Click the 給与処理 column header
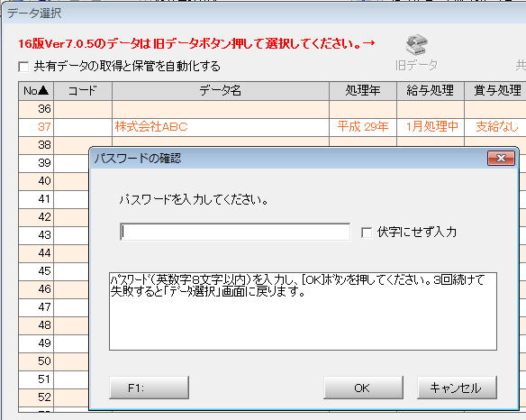Image resolution: width=526 pixels, height=420 pixels. (431, 91)
